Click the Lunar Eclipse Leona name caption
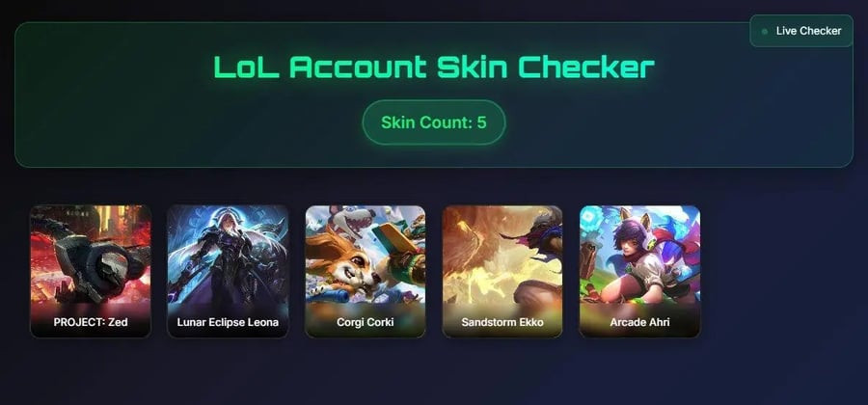 [228, 322]
